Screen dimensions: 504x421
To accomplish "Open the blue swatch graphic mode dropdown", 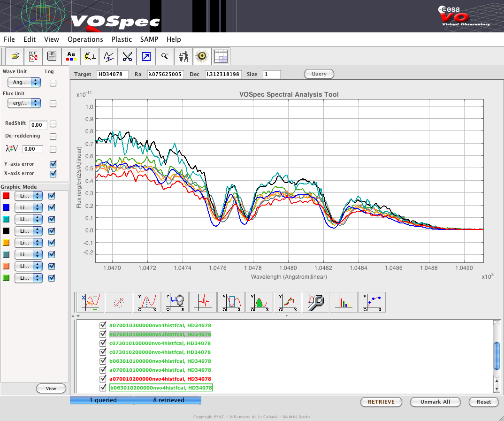I will (x=29, y=207).
